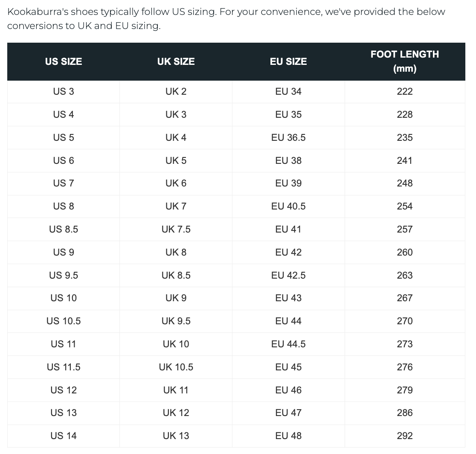Screen dimensions: 476x454
Task: Click the EU SIZE column header
Action: (x=288, y=61)
